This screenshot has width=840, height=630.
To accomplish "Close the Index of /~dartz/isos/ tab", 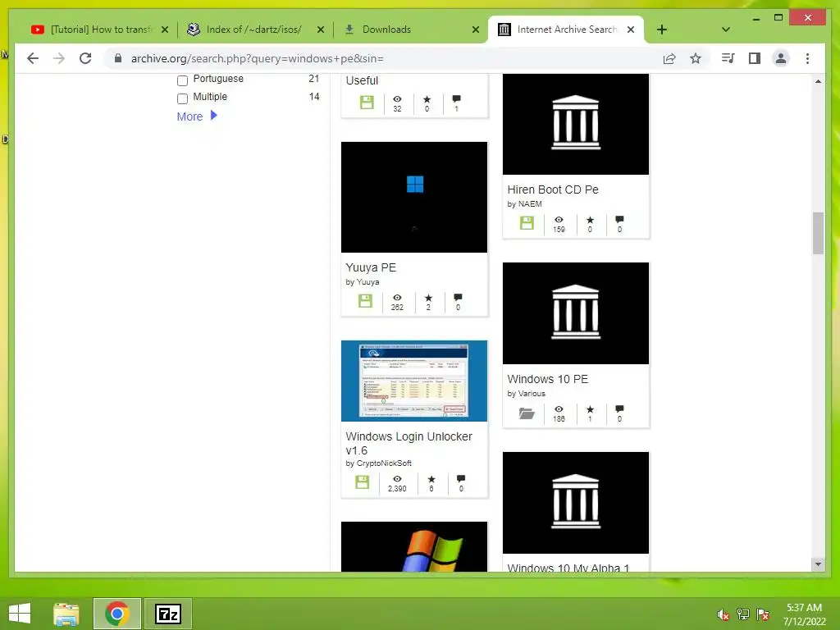I will click(321, 30).
